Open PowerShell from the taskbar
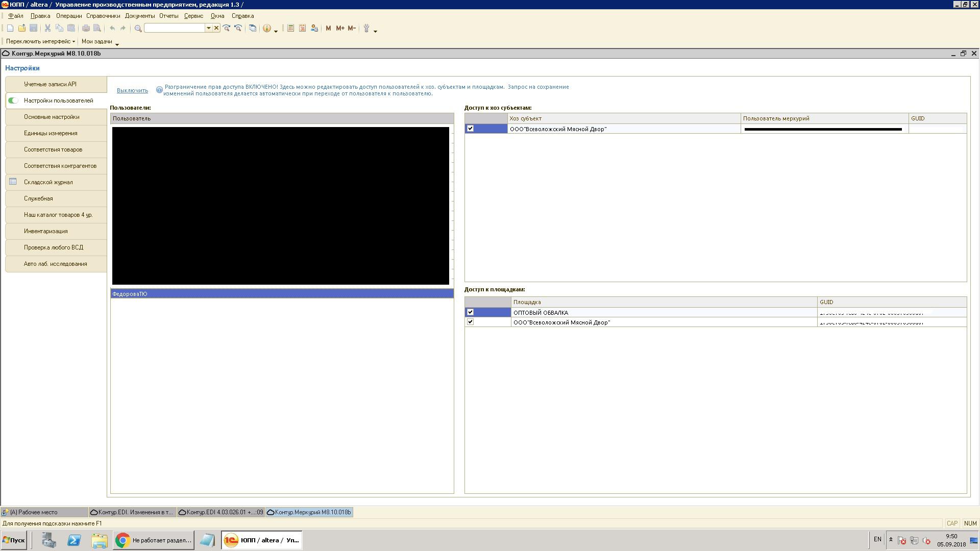 [74, 540]
